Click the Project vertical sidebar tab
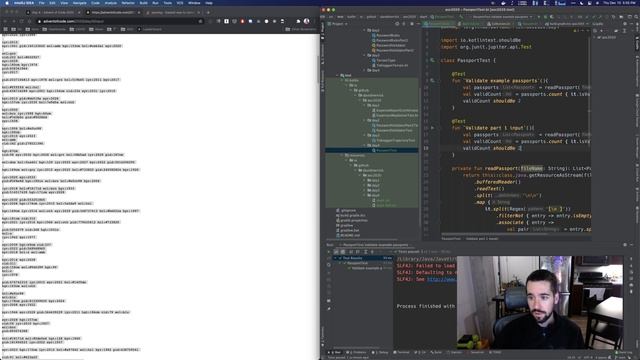The height and width of the screenshot is (360, 640). [x=322, y=31]
